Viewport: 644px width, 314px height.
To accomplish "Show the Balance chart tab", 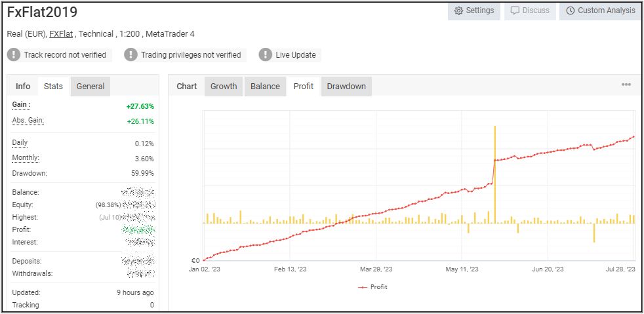I will 265,86.
